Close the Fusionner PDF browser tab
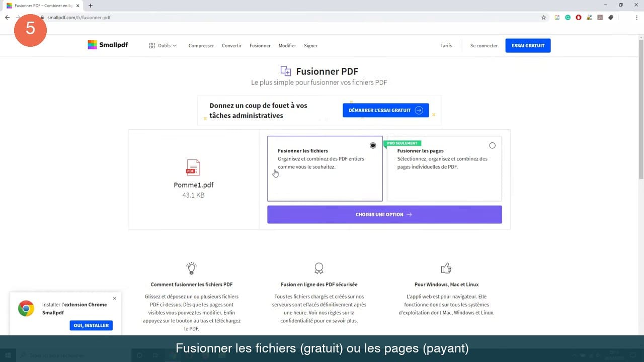The height and width of the screenshot is (362, 644). coord(78,6)
